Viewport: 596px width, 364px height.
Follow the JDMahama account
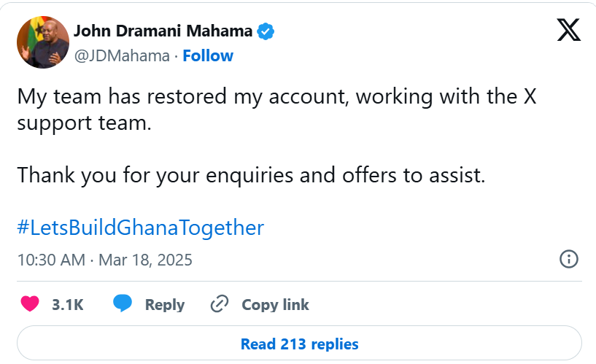coord(208,56)
